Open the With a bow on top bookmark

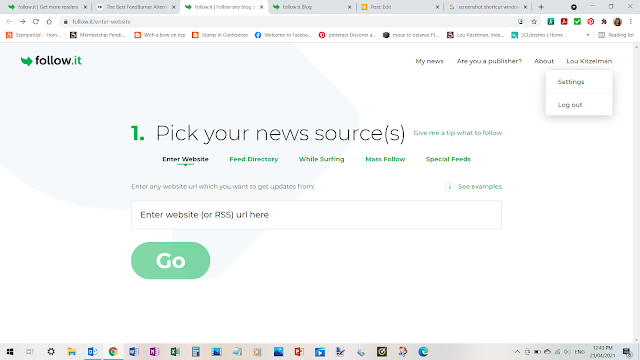160,35
